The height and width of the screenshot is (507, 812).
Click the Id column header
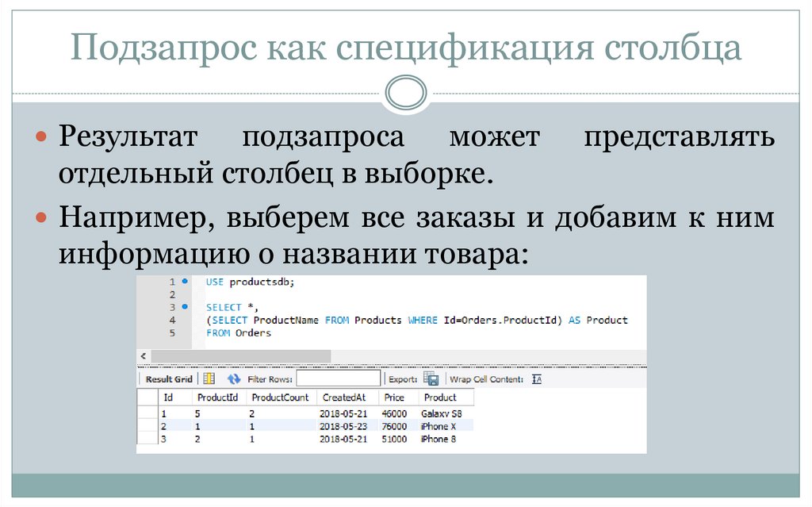(167, 398)
